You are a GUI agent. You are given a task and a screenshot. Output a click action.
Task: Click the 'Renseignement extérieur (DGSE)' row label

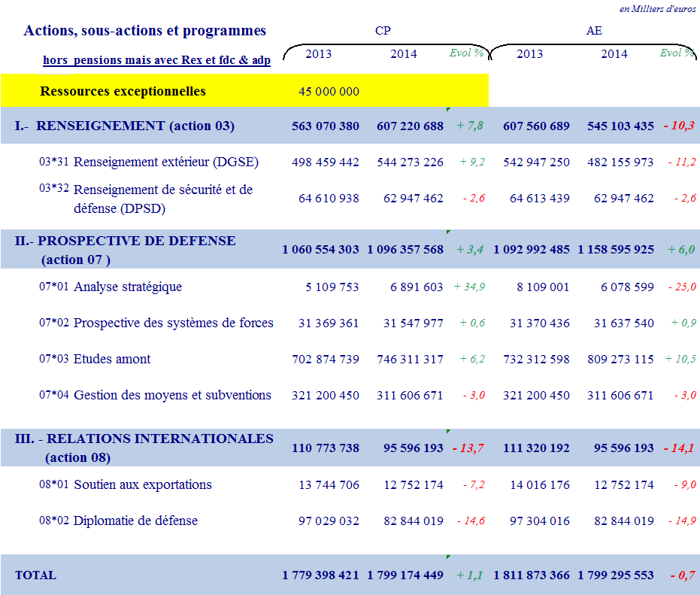point(165,162)
